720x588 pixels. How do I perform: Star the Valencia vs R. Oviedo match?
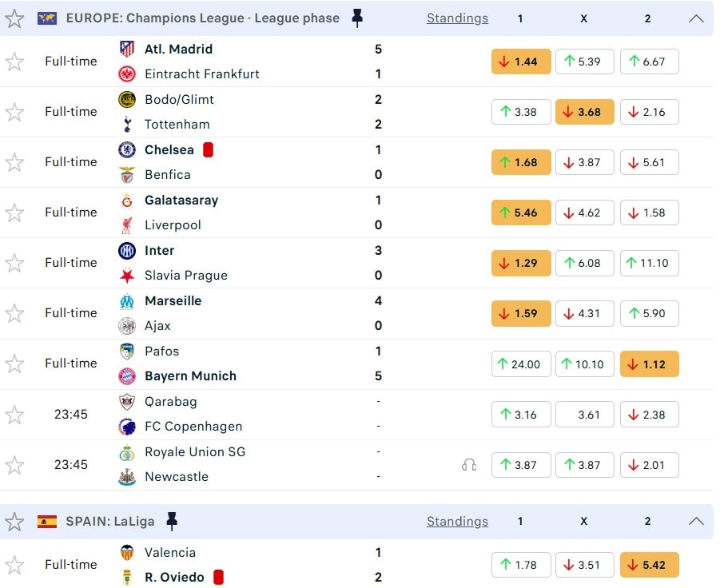14,565
